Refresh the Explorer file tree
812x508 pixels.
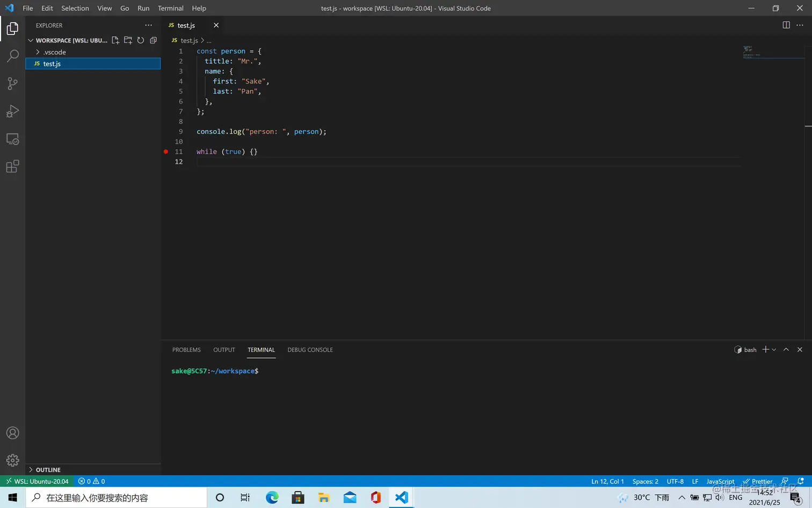[141, 40]
